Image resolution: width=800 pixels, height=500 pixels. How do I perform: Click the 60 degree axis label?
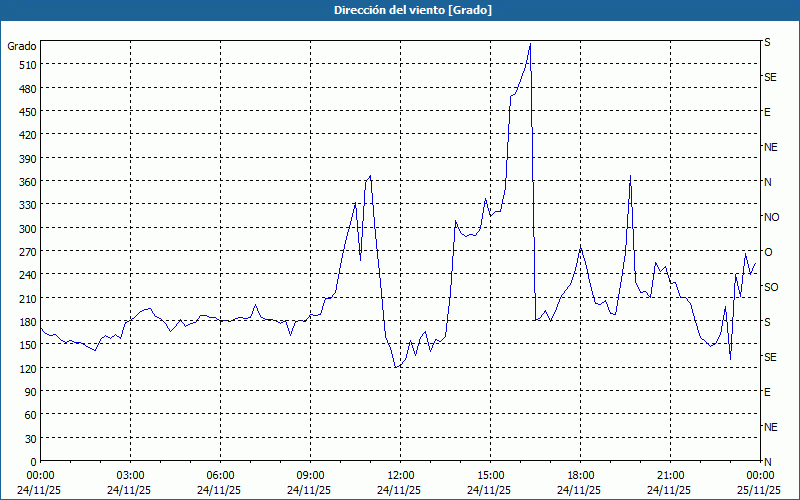[x=31, y=415]
